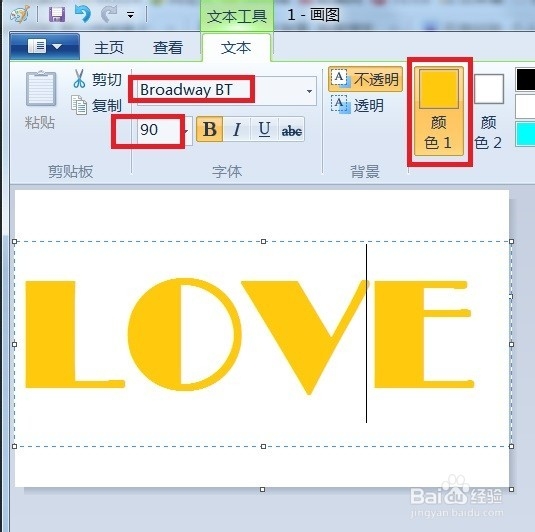Image resolution: width=535 pixels, height=532 pixels.
Task: Open the Paint file menu button
Action: click(x=45, y=46)
